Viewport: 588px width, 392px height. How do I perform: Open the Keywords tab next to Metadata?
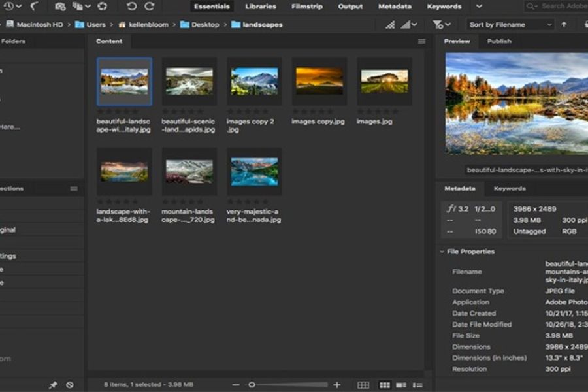[510, 189]
